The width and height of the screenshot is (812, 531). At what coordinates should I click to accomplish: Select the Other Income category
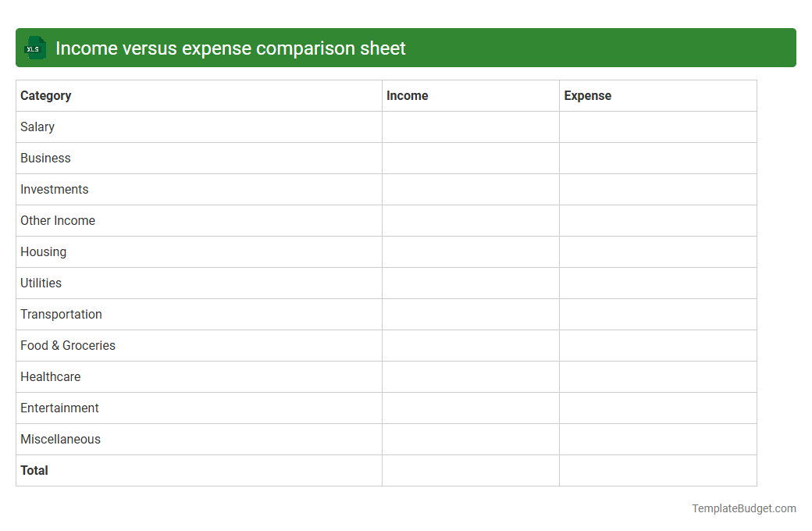click(x=57, y=220)
